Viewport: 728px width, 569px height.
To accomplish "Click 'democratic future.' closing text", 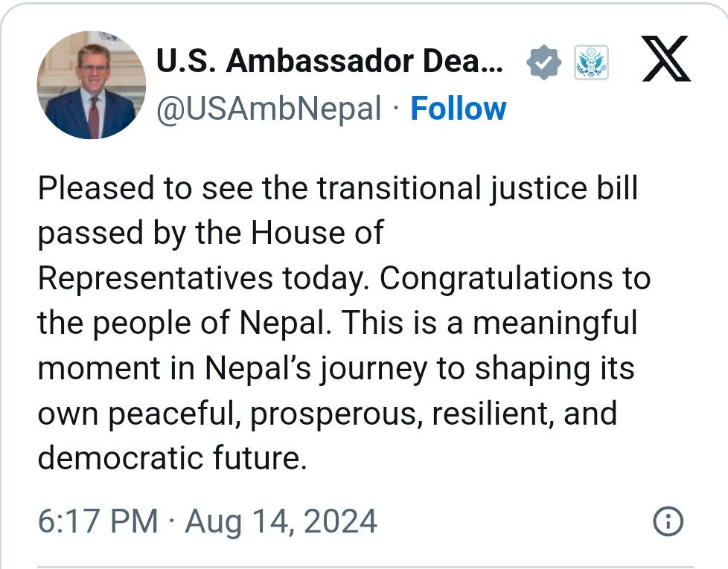I will tap(172, 458).
